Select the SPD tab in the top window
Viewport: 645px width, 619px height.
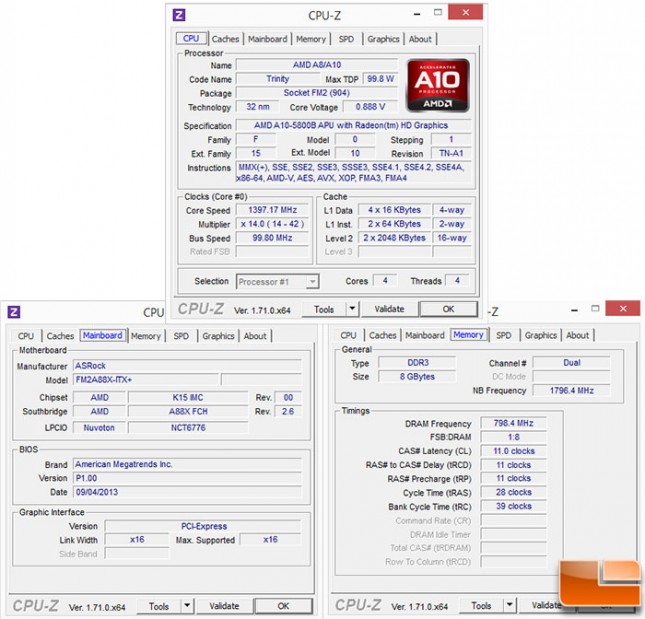(346, 39)
